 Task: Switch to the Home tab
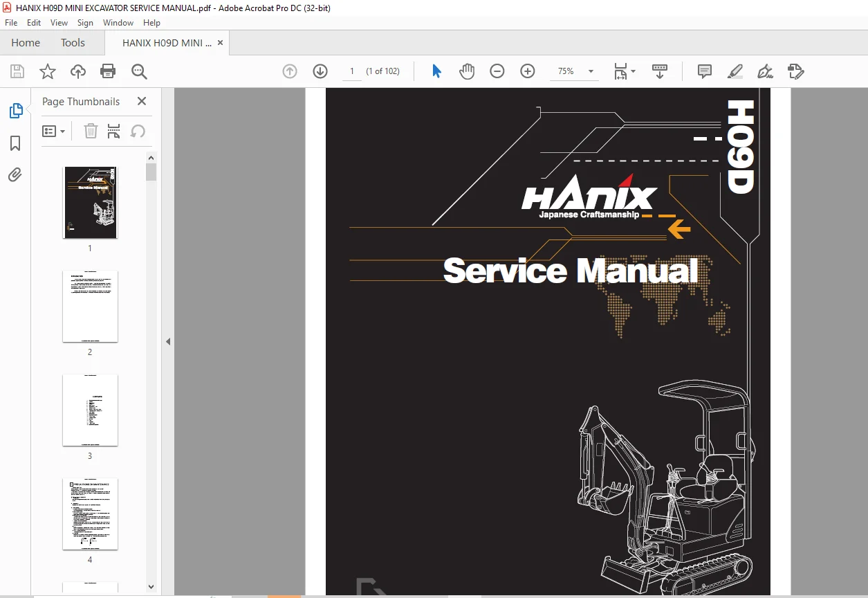pyautogui.click(x=26, y=42)
